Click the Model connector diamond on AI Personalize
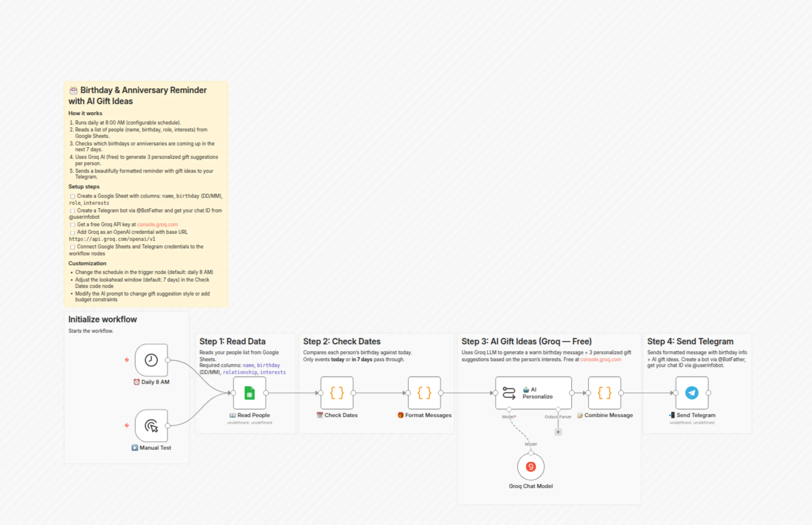Screen dimensions: 812x525 (509, 409)
